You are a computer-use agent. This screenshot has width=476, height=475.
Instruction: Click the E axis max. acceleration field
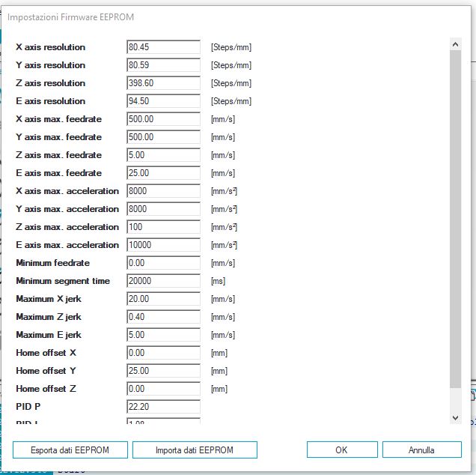pyautogui.click(x=163, y=245)
